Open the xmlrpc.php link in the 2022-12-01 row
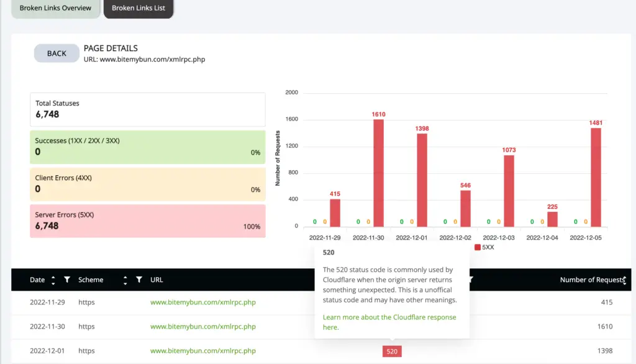636x364 pixels. pyautogui.click(x=203, y=351)
